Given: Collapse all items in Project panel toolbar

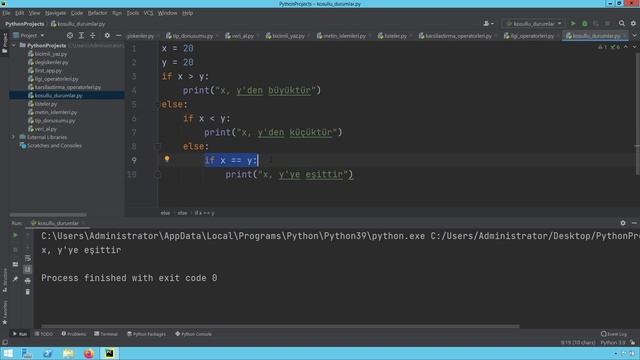Looking at the screenshot, I should [x=93, y=36].
